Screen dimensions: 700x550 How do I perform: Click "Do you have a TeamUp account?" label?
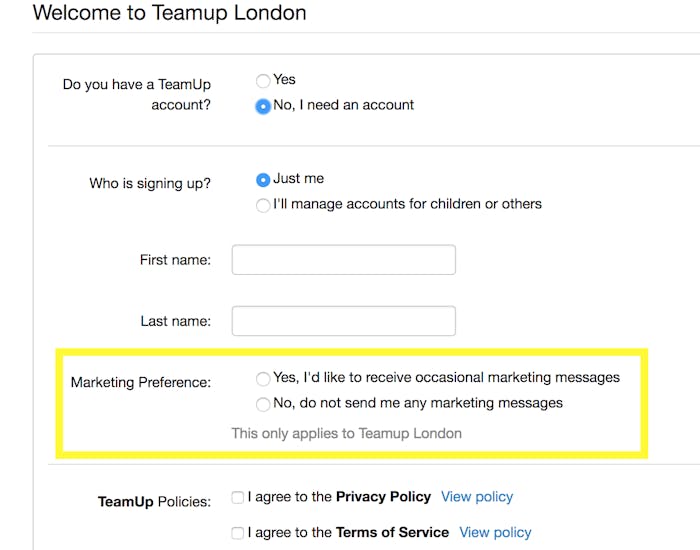click(137, 95)
